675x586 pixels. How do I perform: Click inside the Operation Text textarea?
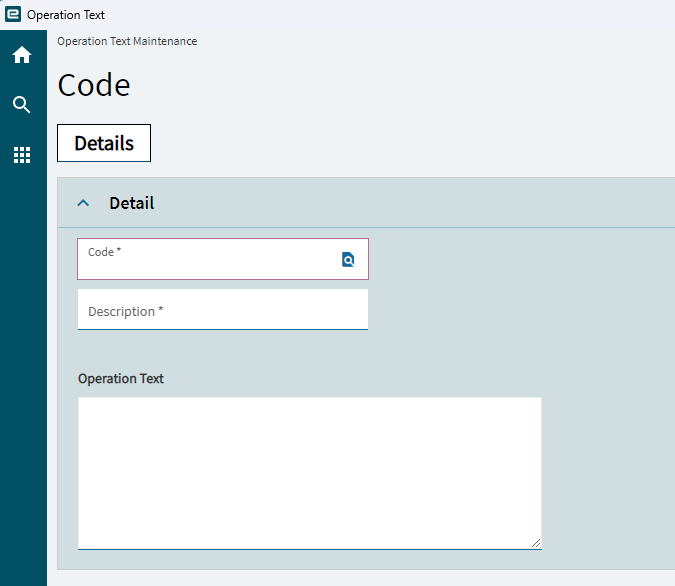(x=310, y=473)
